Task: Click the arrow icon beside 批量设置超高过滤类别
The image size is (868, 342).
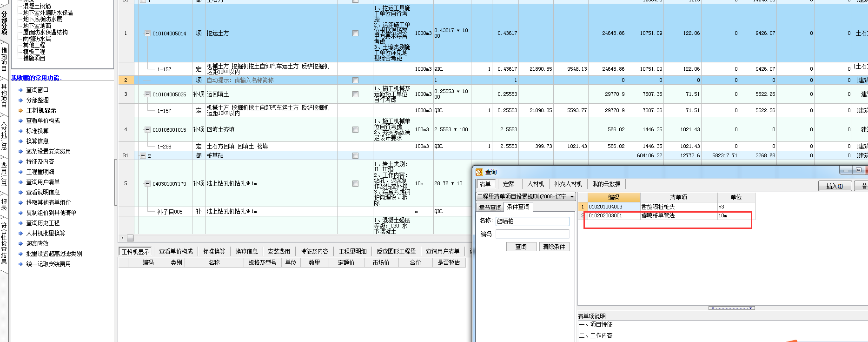Action: click(x=20, y=254)
